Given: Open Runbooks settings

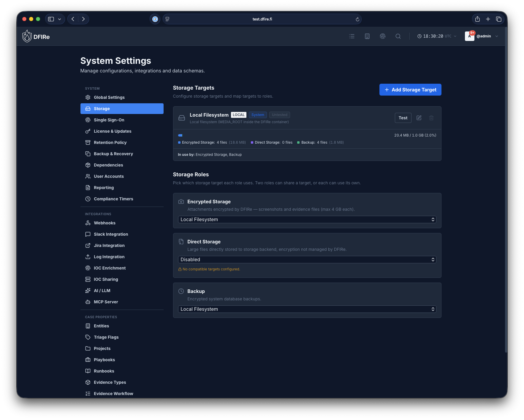Looking at the screenshot, I should click(122, 371).
